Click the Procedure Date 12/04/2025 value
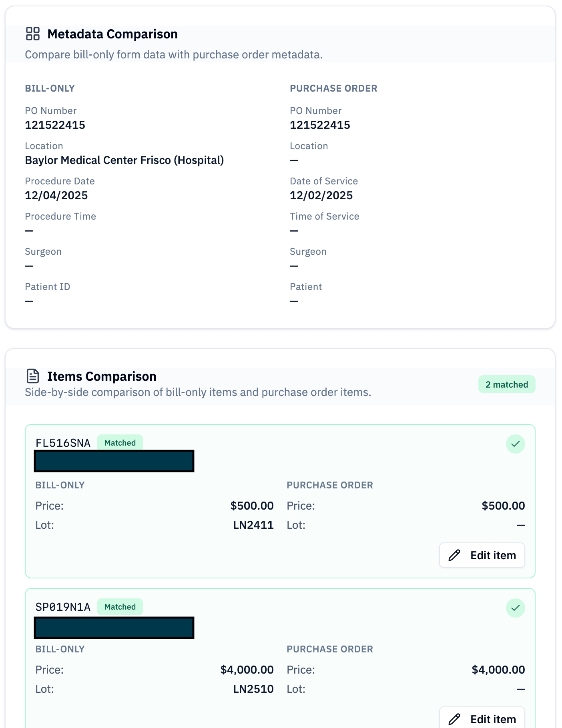 click(56, 196)
